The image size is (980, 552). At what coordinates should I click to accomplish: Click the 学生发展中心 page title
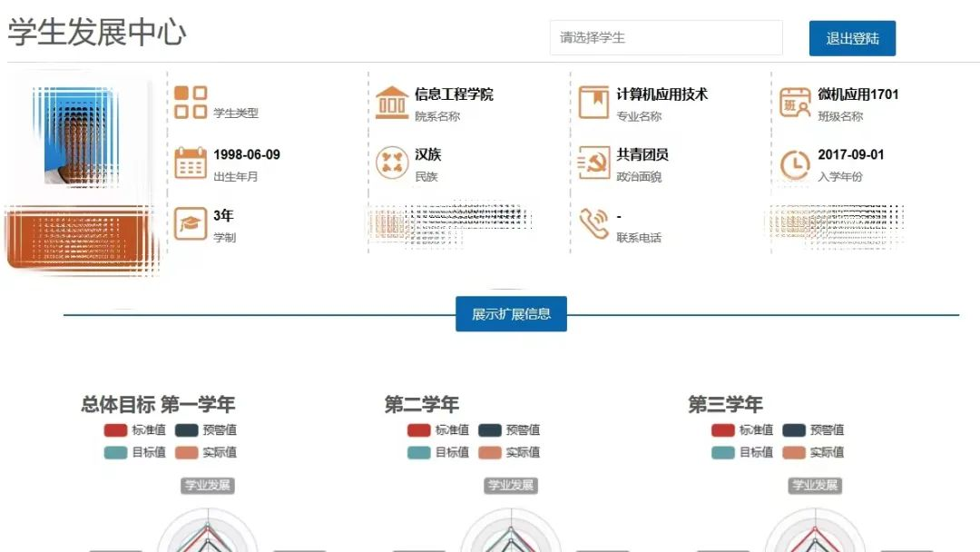97,33
